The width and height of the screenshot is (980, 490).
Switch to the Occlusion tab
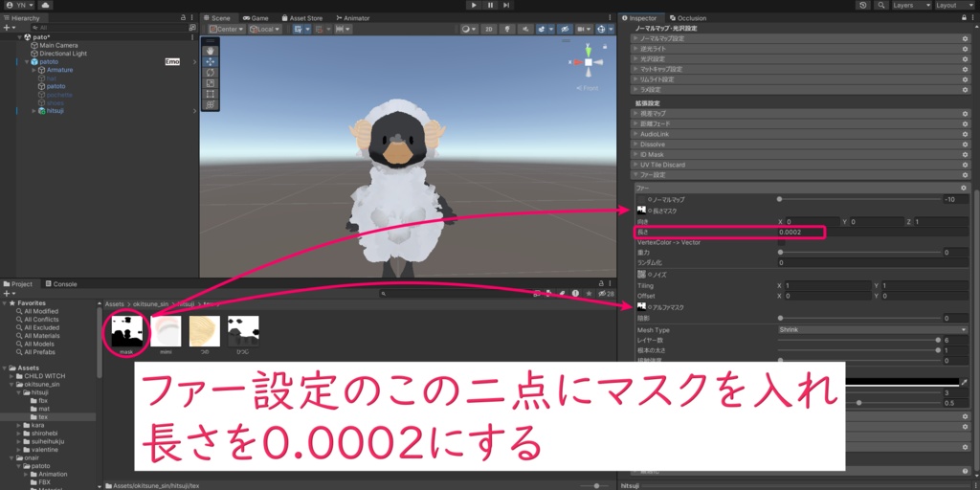point(688,18)
